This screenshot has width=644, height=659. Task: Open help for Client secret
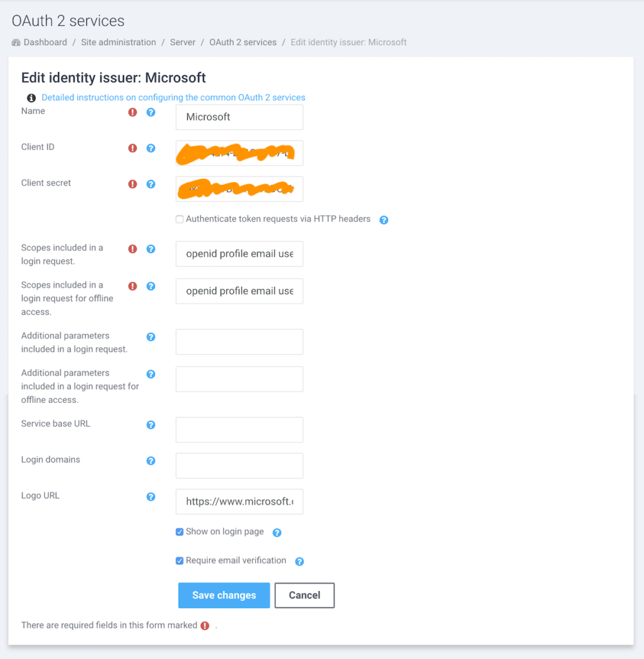pyautogui.click(x=151, y=184)
